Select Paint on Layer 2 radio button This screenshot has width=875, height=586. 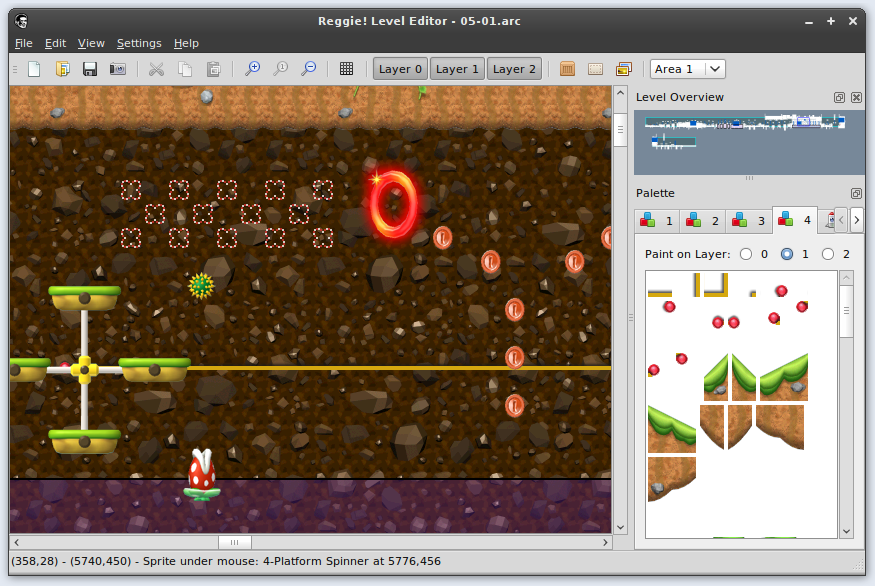click(x=828, y=254)
